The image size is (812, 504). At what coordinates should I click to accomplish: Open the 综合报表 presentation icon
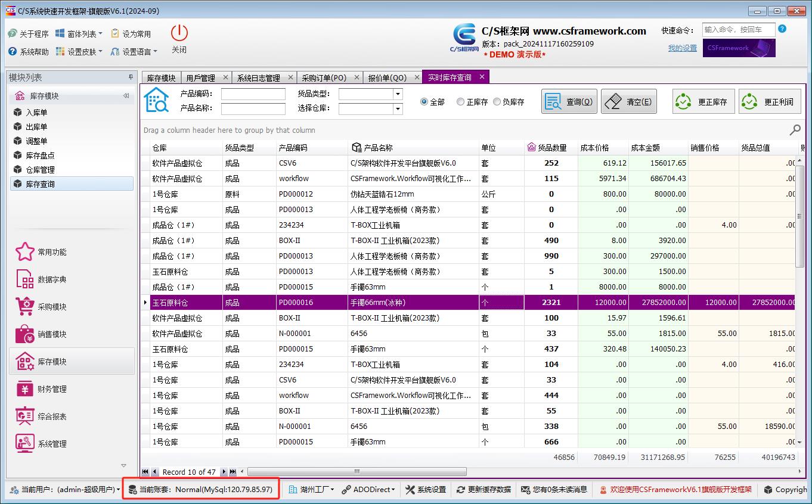[x=25, y=416]
